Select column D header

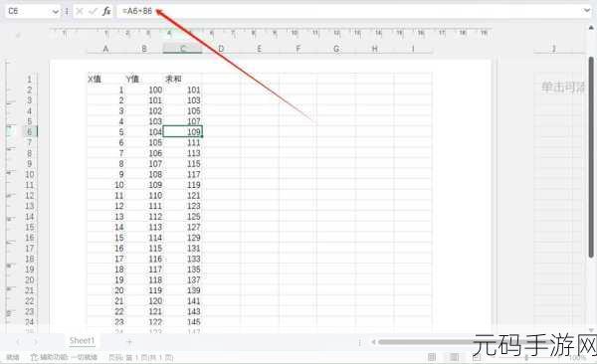pyautogui.click(x=221, y=49)
